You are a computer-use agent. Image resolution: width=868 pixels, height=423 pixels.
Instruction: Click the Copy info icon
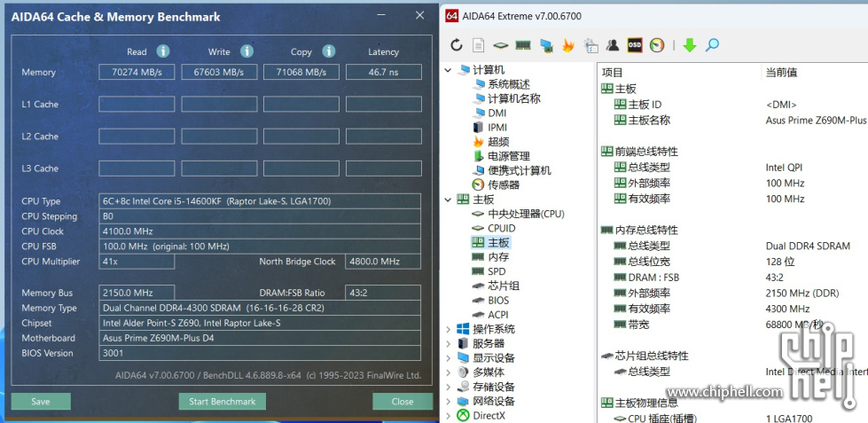pyautogui.click(x=329, y=51)
